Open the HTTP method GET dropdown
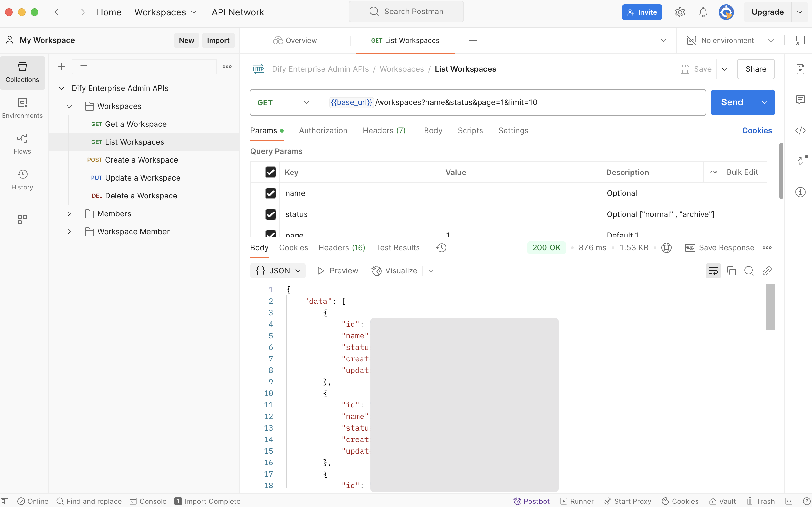 pos(283,102)
